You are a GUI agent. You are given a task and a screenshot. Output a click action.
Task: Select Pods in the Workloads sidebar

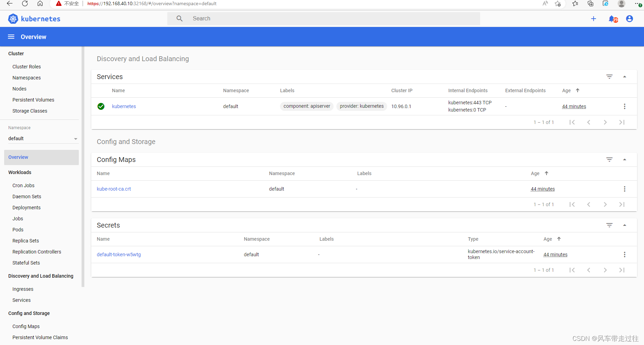18,230
